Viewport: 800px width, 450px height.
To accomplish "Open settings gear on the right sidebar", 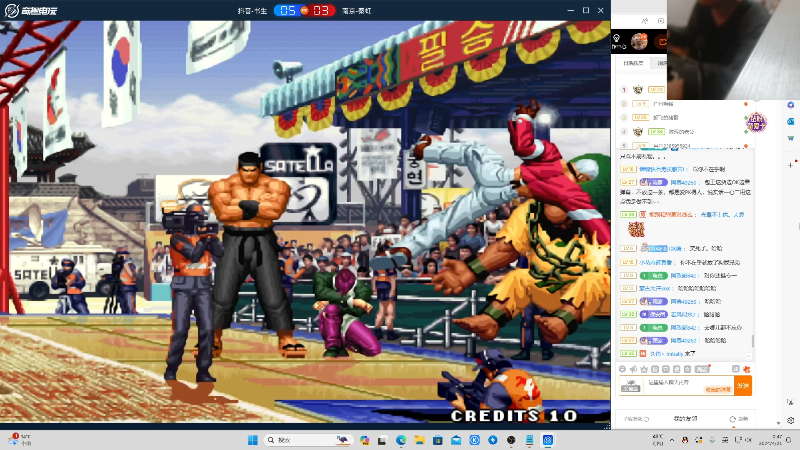I will click(x=790, y=420).
